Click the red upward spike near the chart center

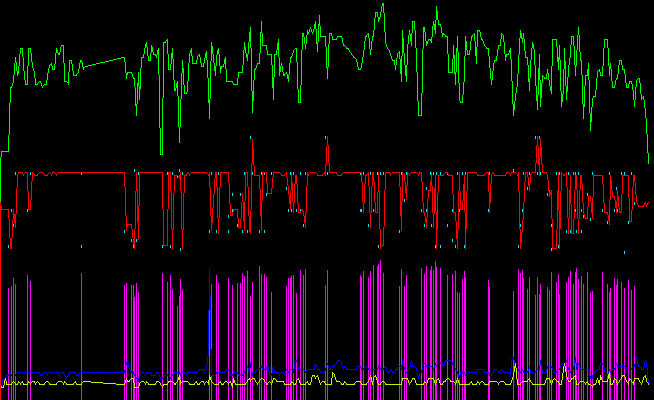tap(327, 150)
